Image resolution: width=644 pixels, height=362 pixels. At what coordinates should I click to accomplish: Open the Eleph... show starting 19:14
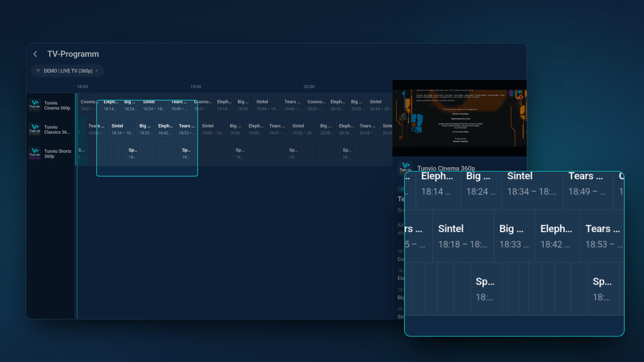pyautogui.click(x=224, y=105)
